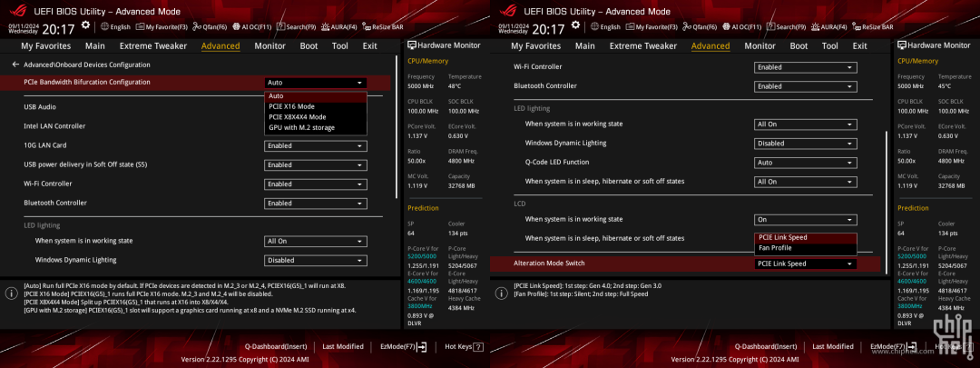
Task: Click info icon in right window help area
Action: (x=500, y=293)
